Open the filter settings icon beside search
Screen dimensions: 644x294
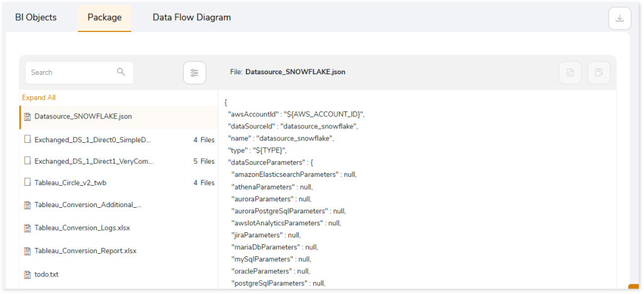pos(194,73)
